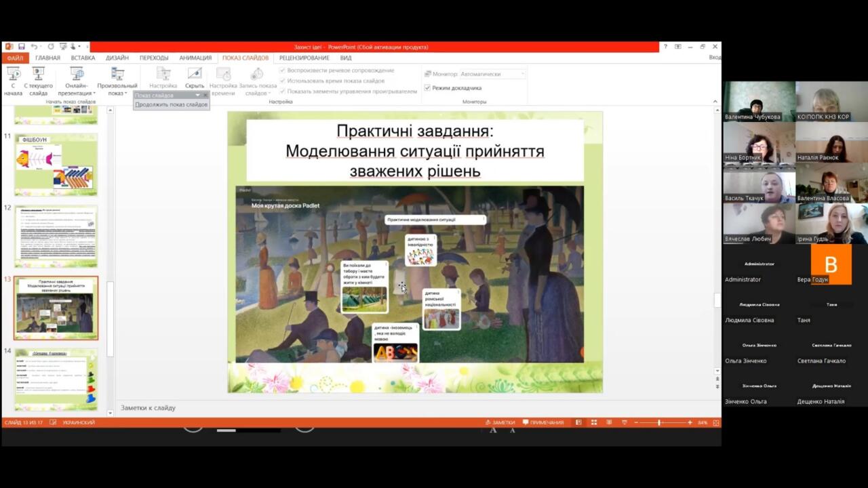
Task: Select slide 13 thumbnail in slide panel
Action: pos(56,308)
